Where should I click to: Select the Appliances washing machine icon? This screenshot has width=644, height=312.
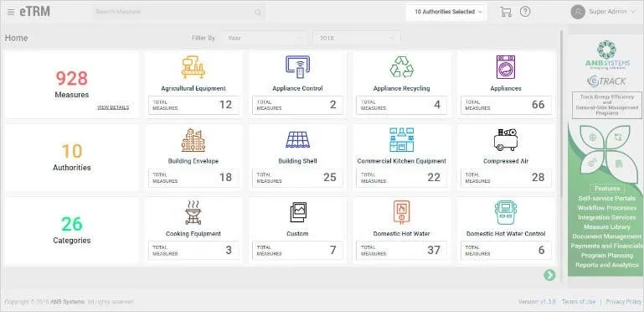[506, 67]
